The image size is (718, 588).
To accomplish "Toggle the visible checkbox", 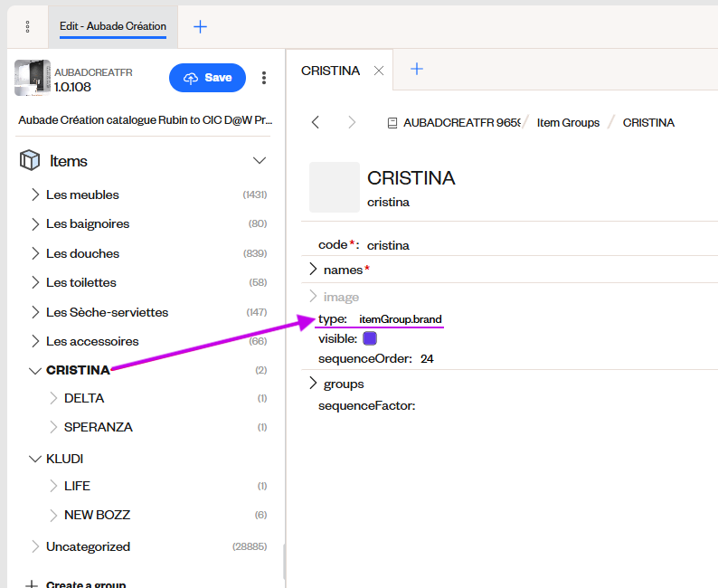I will (370, 338).
